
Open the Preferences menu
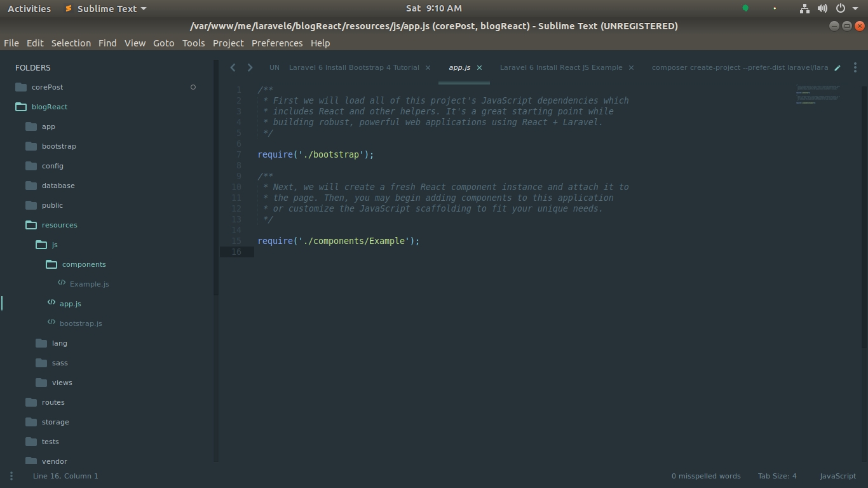276,43
